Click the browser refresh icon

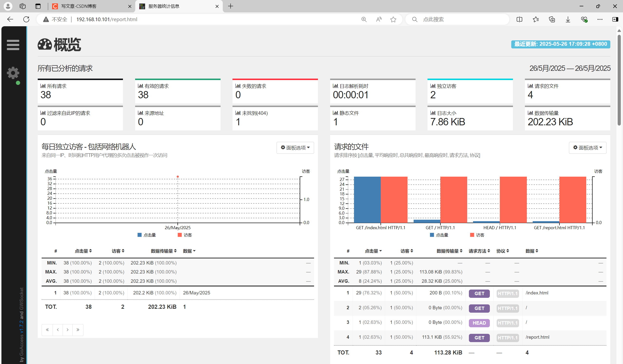26,19
